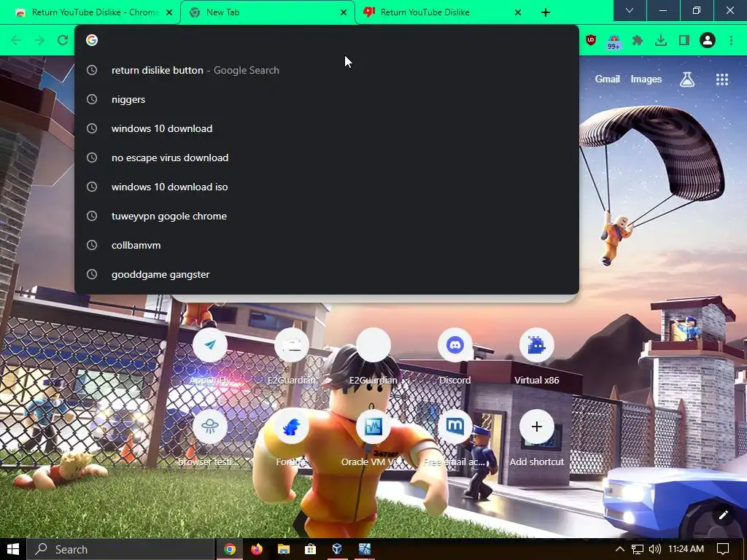Open the profile avatar menu
The height and width of the screenshot is (560, 747).
(x=708, y=41)
